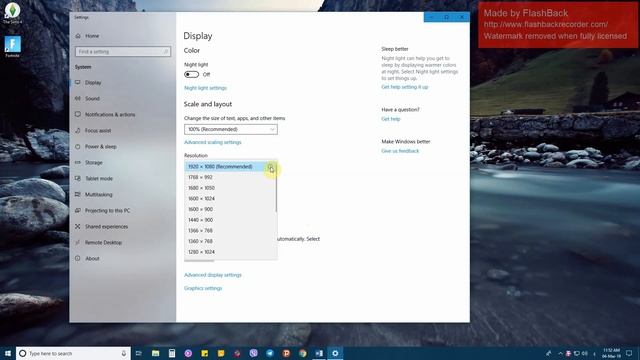Show hidden system tray icons
640x360 pixels.
click(560, 353)
